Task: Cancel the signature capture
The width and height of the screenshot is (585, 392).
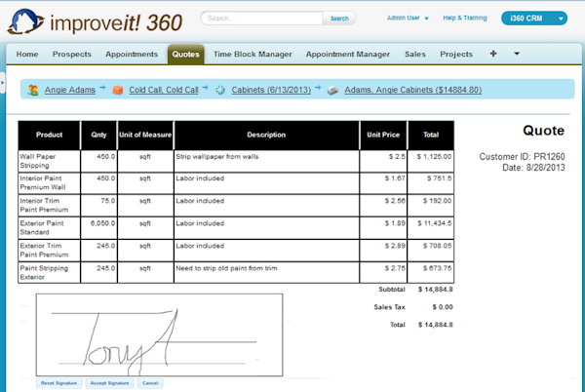Action: [x=150, y=383]
